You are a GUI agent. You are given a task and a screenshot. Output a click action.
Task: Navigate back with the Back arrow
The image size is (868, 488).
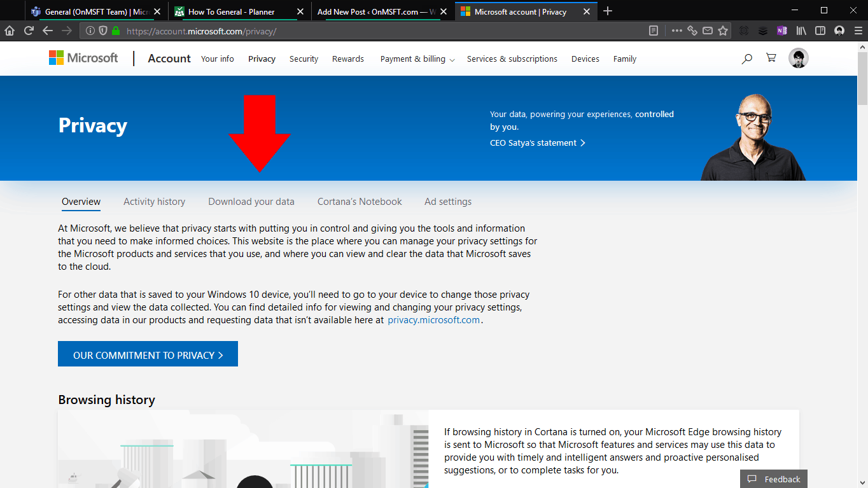[x=48, y=31]
